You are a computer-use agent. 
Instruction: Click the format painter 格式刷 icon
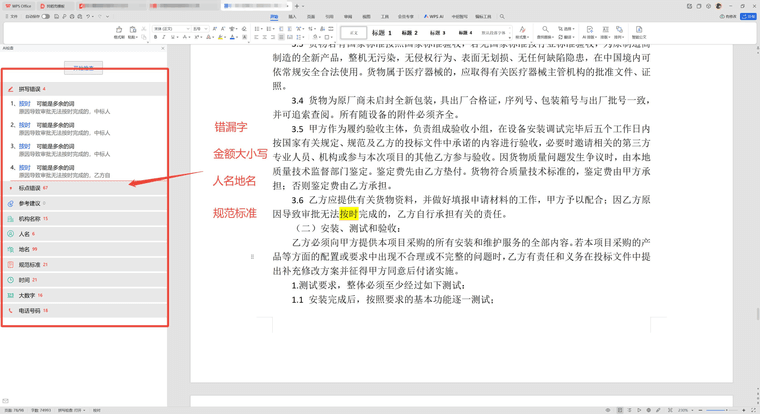(x=119, y=32)
